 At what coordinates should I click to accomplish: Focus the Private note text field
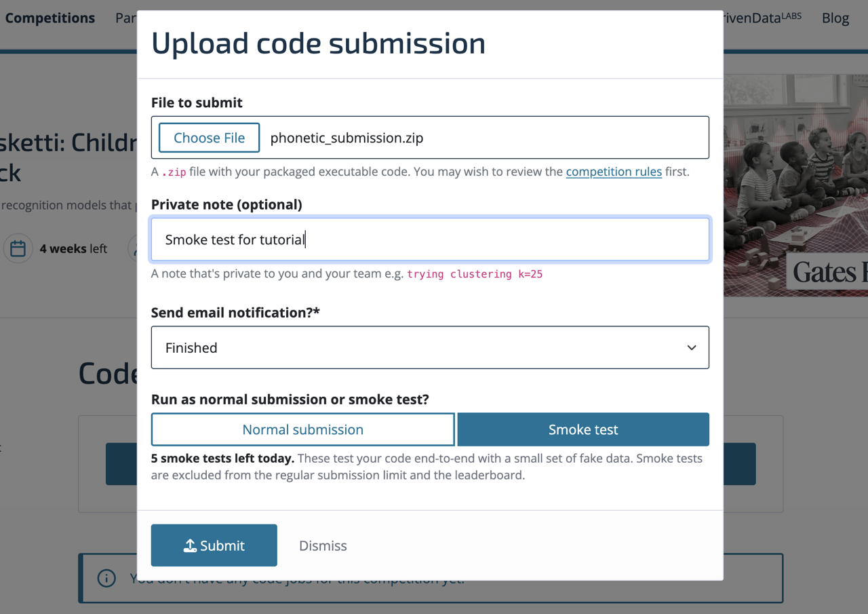point(430,239)
